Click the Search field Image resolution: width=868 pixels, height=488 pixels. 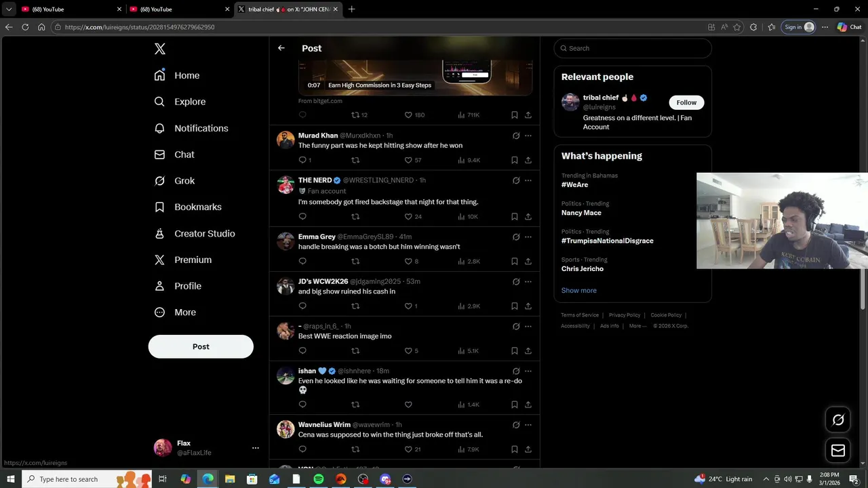633,48
